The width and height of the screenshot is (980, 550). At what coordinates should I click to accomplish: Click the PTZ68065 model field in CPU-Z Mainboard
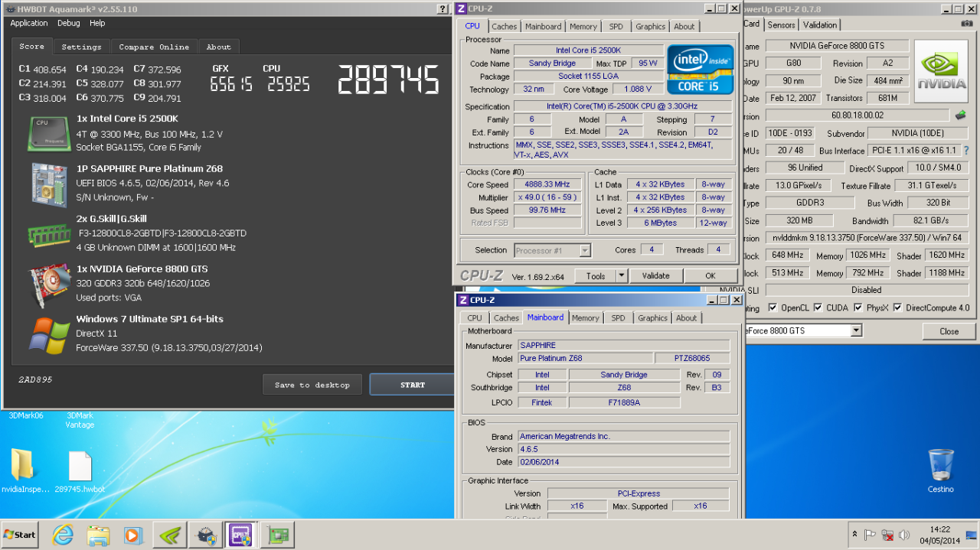click(x=692, y=358)
